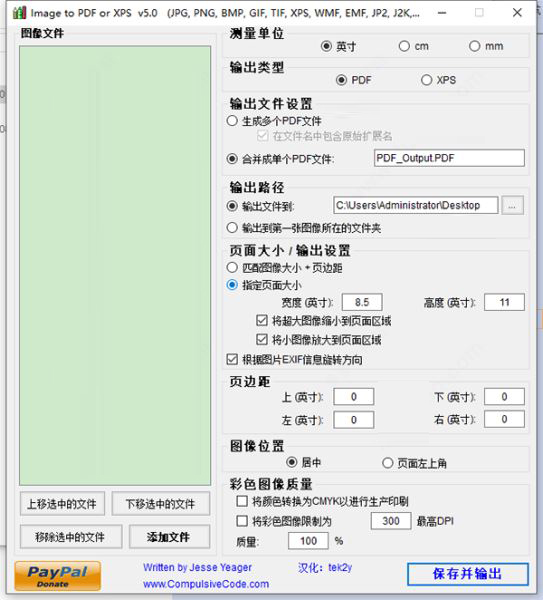Click the PayPal Donate button
543x600 pixels.
click(58, 576)
